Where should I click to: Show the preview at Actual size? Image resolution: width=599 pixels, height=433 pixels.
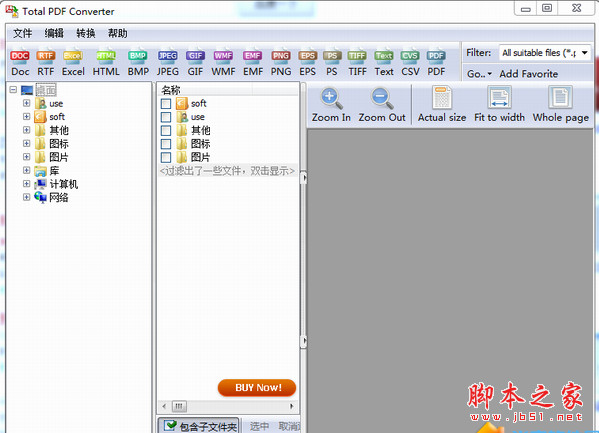442,104
